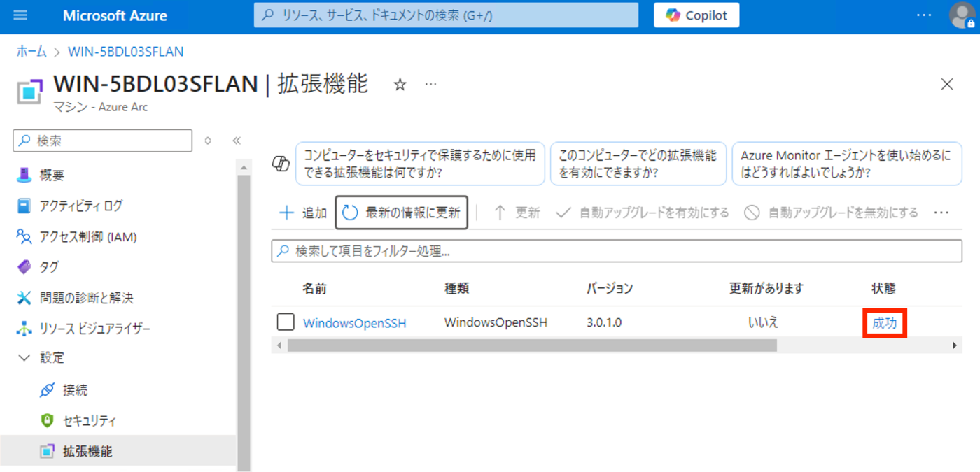Click the Copilot suggestions icon
This screenshot has width=980, height=472.
pos(281,164)
